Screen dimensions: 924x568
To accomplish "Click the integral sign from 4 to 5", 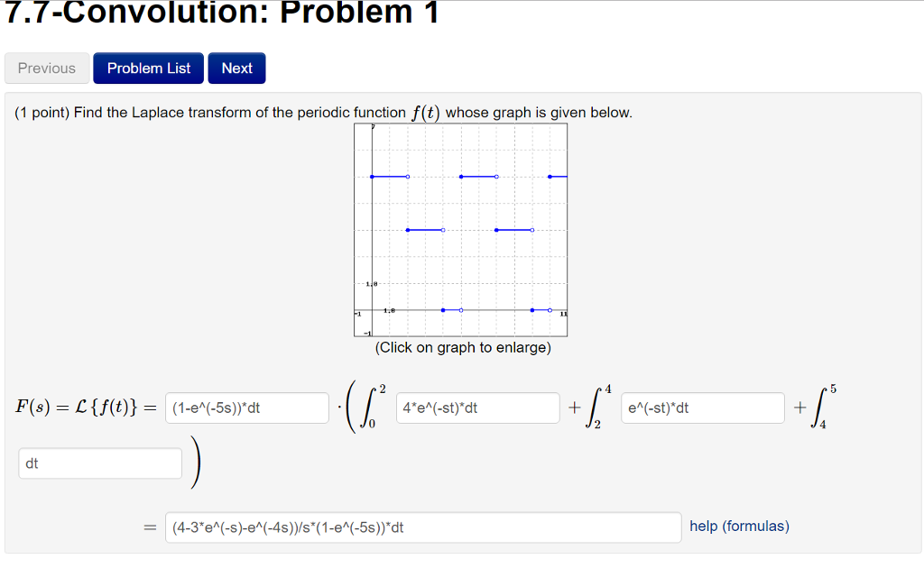I will (820, 408).
